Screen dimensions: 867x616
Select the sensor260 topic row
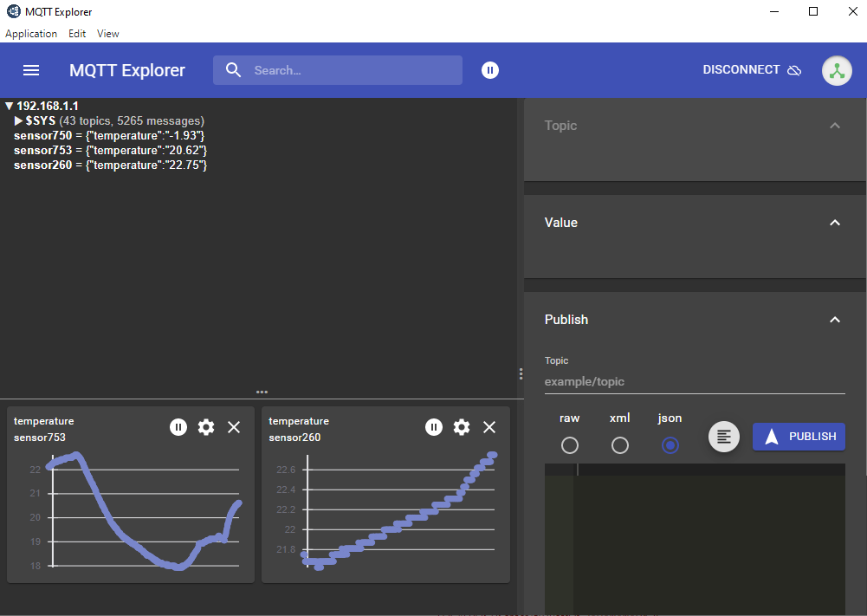click(x=110, y=165)
